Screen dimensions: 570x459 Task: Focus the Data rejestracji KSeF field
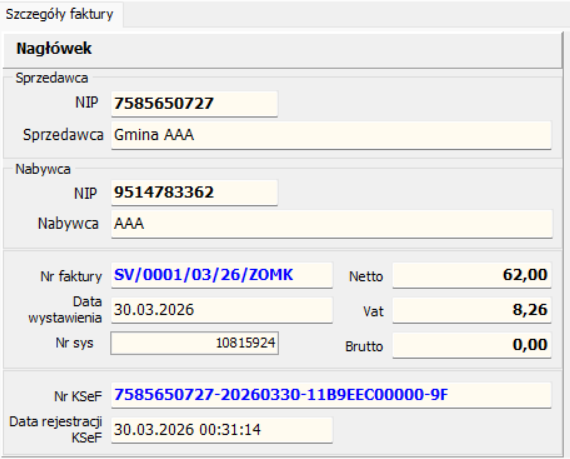[x=222, y=430]
